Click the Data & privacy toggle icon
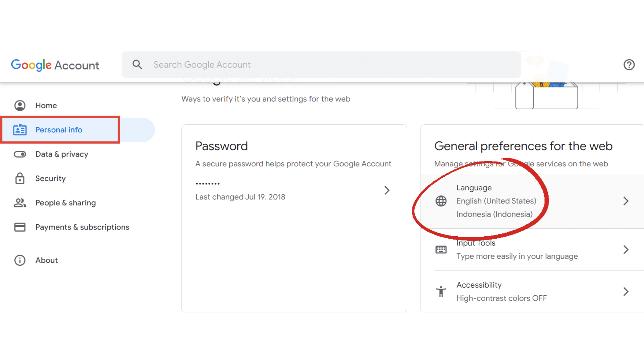This screenshot has width=644, height=362. 20,154
